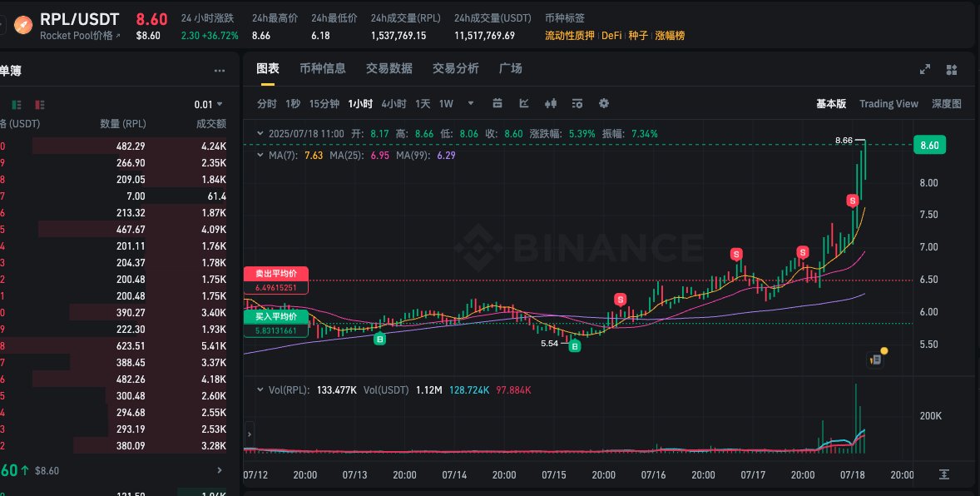Open the chart display options icon

pyautogui.click(x=577, y=103)
